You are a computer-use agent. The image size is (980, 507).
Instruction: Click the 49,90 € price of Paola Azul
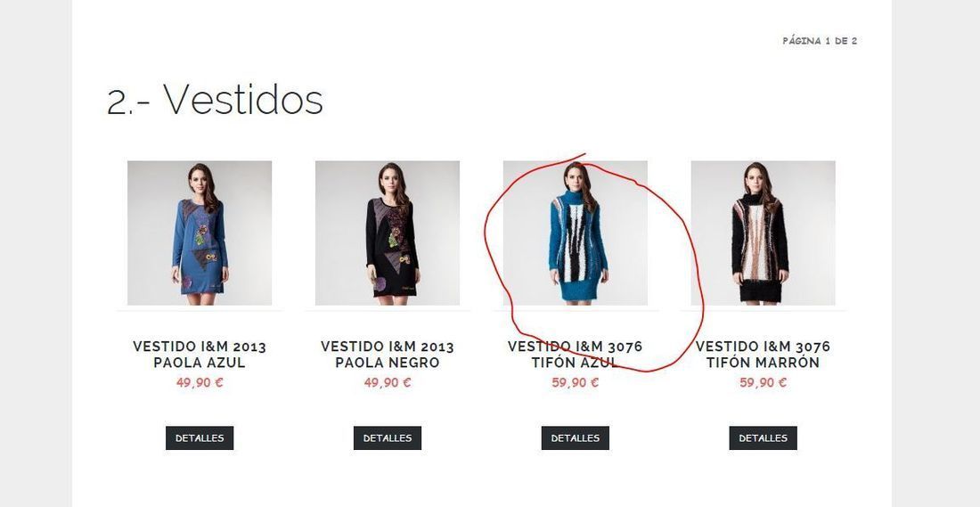coord(200,382)
